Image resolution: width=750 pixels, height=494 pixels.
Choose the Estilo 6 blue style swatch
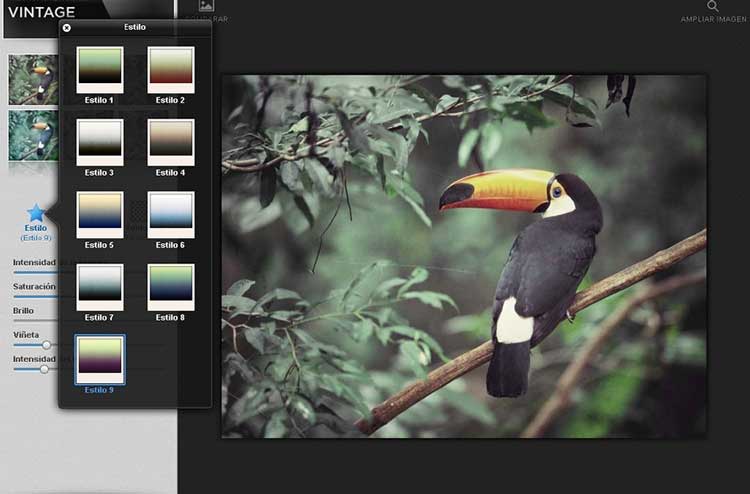[170, 213]
